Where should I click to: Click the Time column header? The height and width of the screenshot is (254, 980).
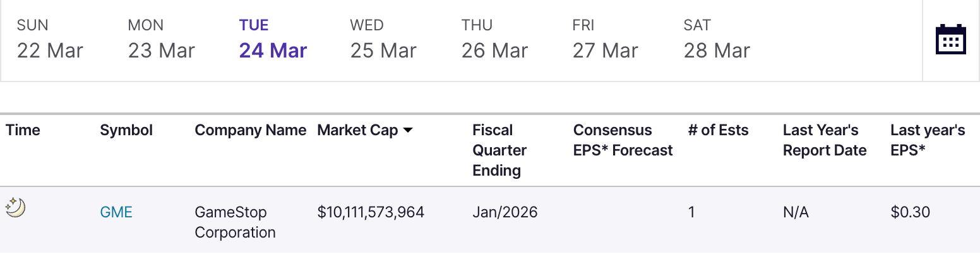point(23,131)
